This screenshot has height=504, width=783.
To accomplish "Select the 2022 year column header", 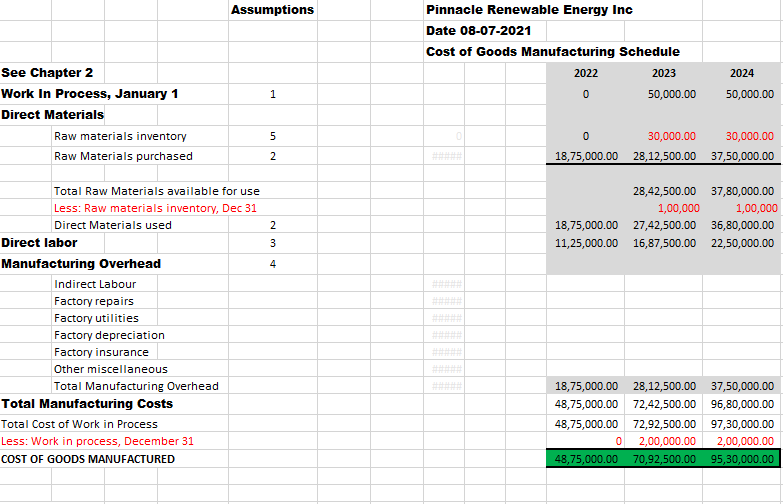I will point(586,73).
